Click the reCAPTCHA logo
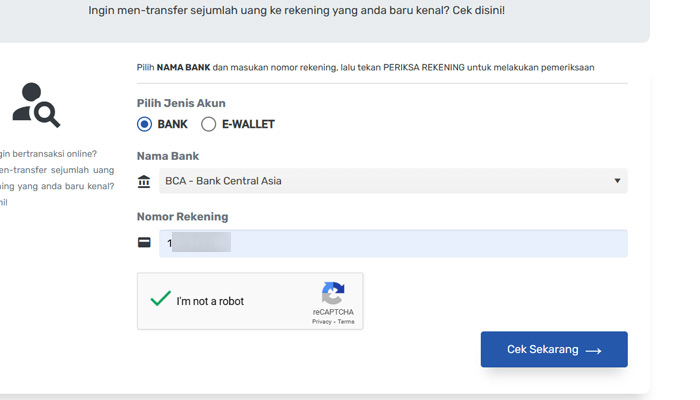The image size is (700, 400). 333,293
